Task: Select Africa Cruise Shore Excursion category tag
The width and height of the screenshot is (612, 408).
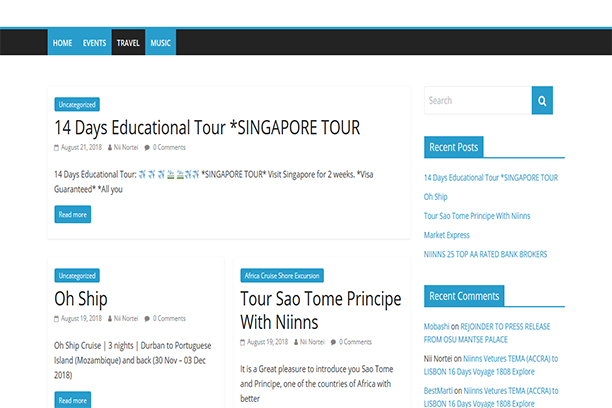Action: 282,275
